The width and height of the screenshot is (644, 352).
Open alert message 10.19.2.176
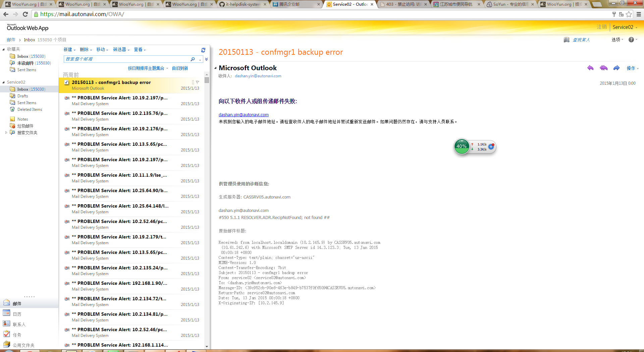click(x=132, y=132)
